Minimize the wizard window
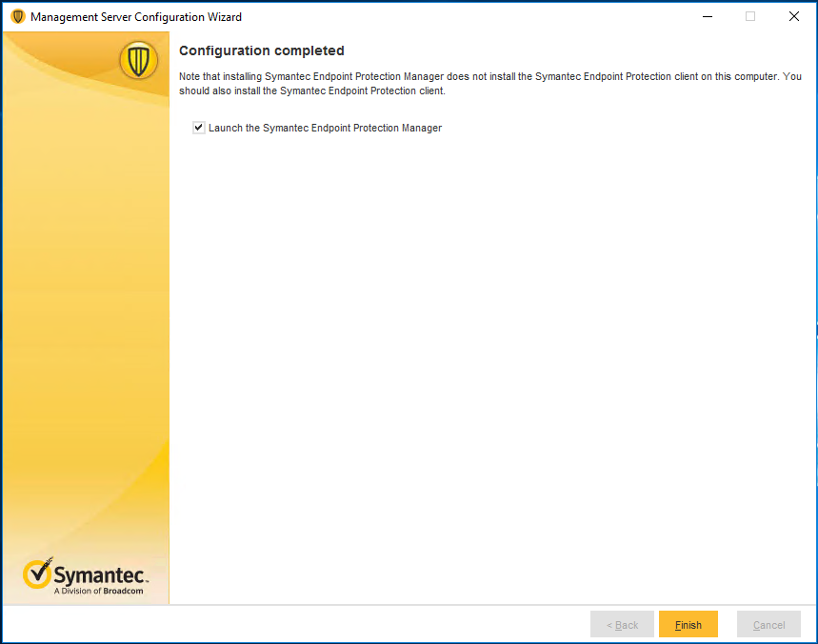 708,16
